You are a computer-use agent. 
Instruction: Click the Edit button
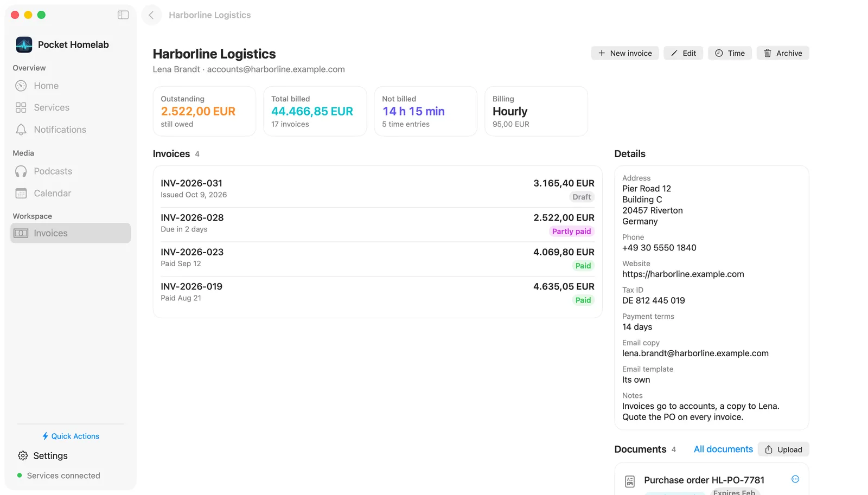684,53
